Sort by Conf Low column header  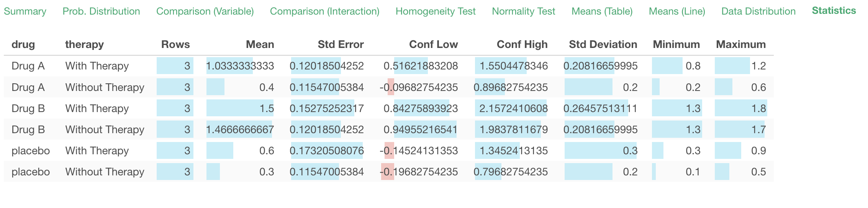[433, 45]
